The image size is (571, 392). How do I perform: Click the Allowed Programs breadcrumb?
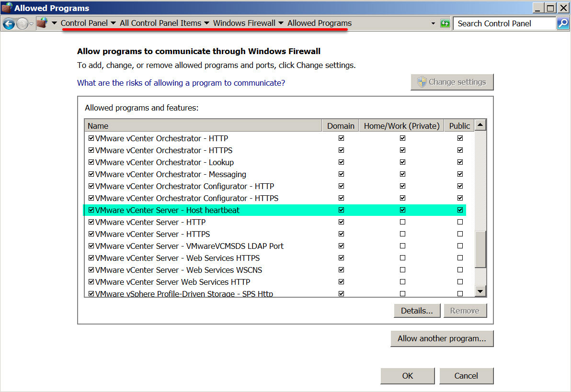[320, 23]
